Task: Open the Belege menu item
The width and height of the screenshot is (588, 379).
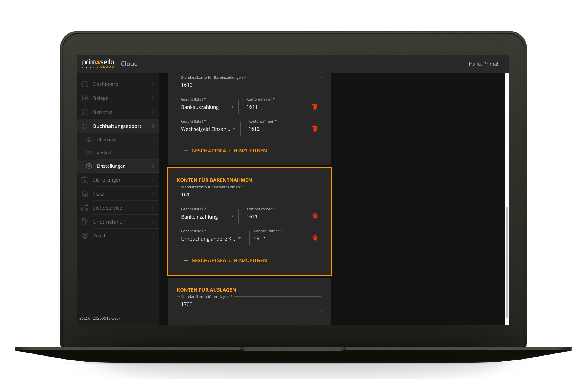Action: click(118, 98)
